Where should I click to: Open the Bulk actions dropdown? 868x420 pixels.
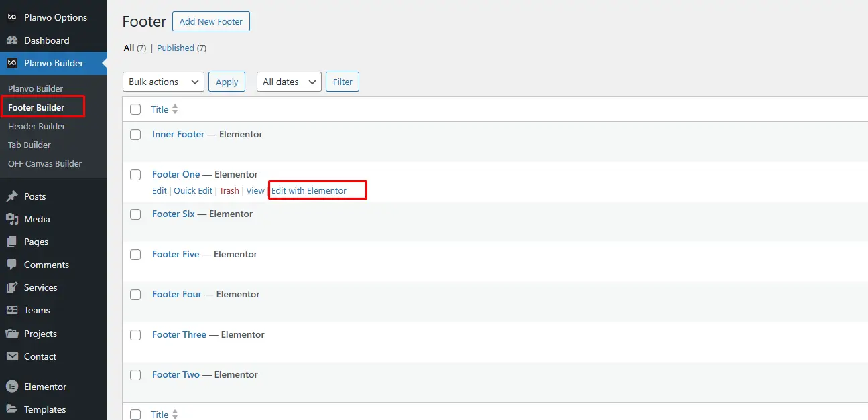tap(164, 82)
